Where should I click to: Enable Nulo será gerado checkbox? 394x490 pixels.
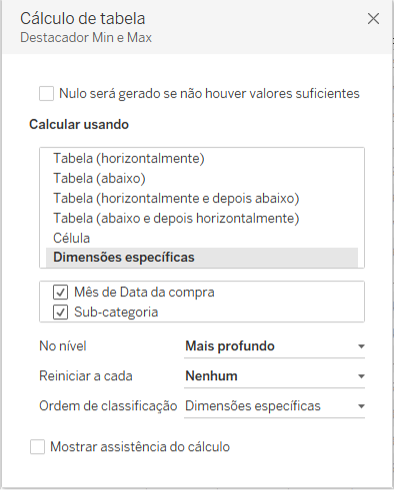(46, 93)
